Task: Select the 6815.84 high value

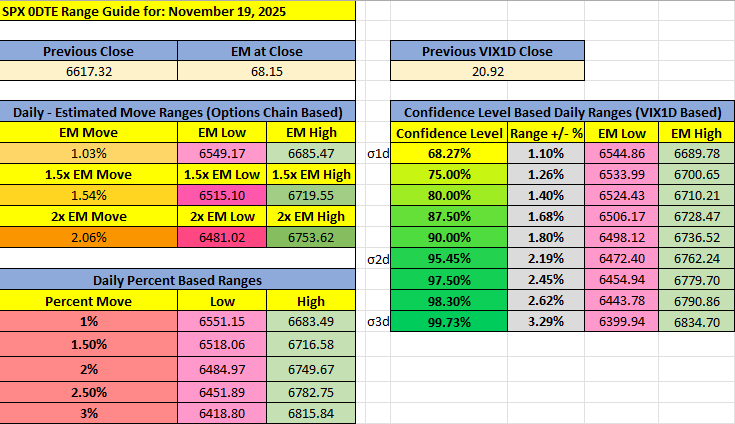Action: tap(311, 413)
